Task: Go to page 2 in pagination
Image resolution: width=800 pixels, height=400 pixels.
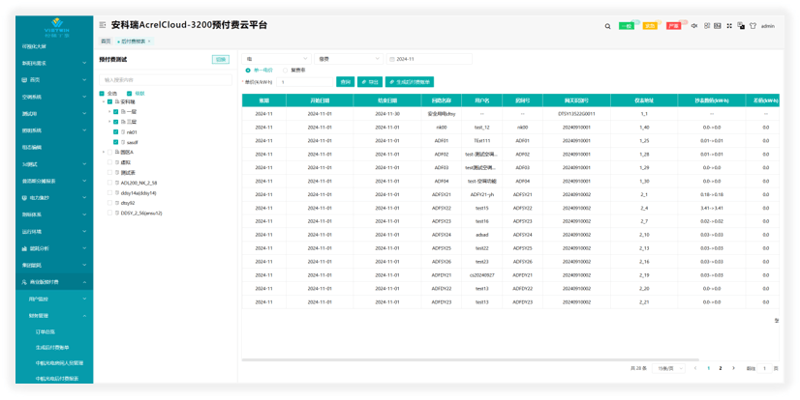Action: [x=720, y=368]
